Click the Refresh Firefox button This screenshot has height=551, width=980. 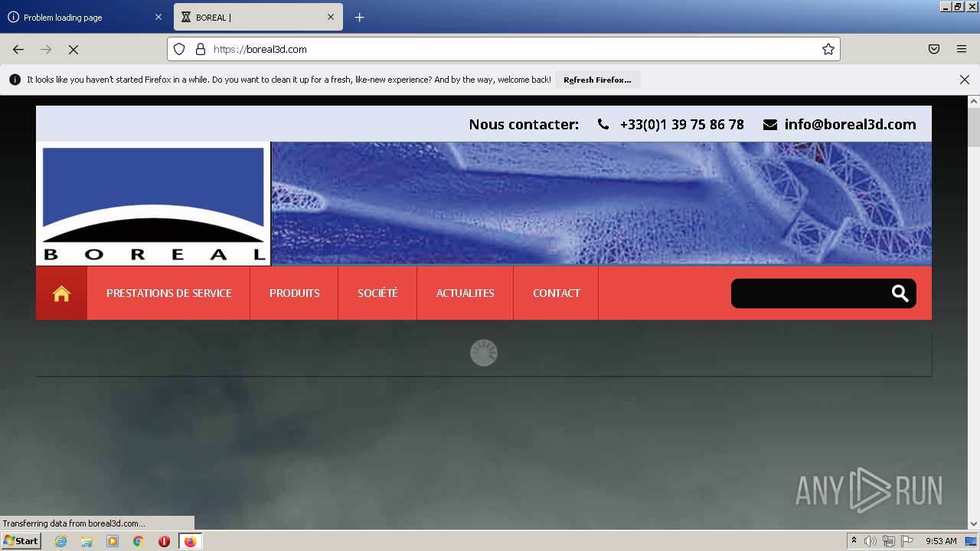coord(597,80)
